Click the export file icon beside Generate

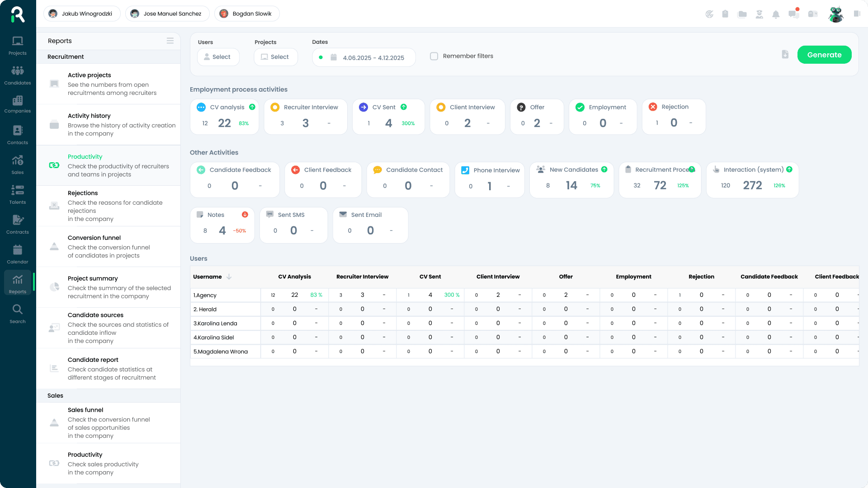tap(785, 55)
